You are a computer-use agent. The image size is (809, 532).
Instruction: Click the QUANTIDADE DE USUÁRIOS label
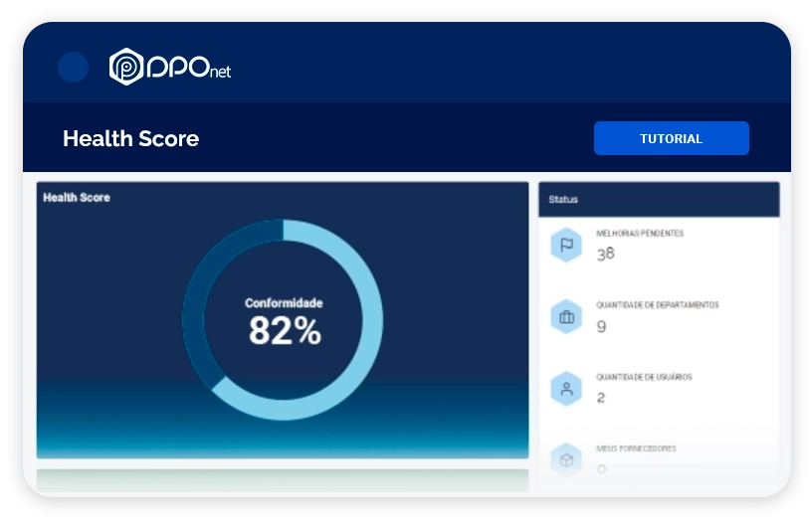[x=644, y=377]
